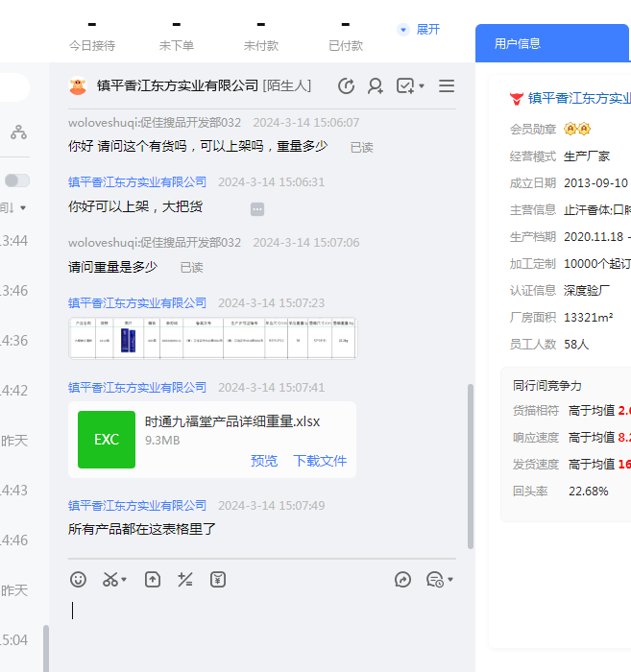Click 预览 to preview the xlsx file
Image resolution: width=631 pixels, height=672 pixels.
tap(264, 461)
